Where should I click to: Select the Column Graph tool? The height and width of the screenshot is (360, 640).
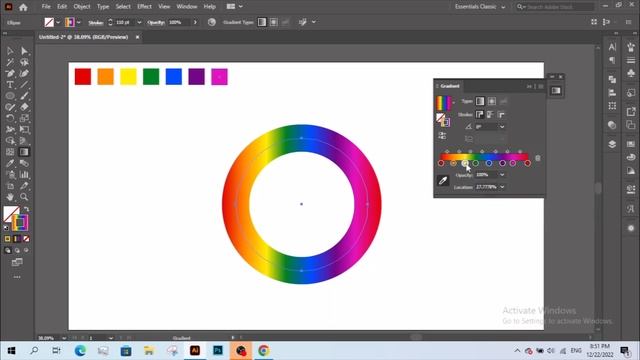tap(24, 175)
